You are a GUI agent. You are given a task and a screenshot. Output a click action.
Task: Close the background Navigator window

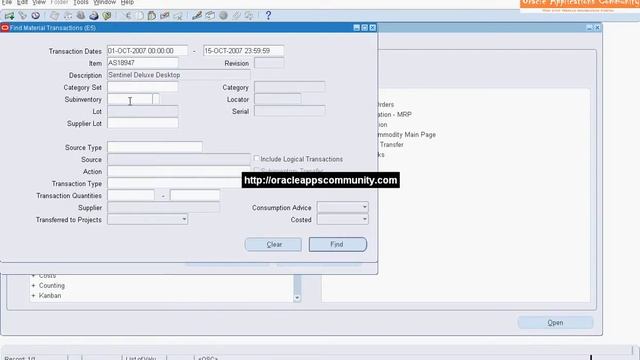tap(597, 28)
